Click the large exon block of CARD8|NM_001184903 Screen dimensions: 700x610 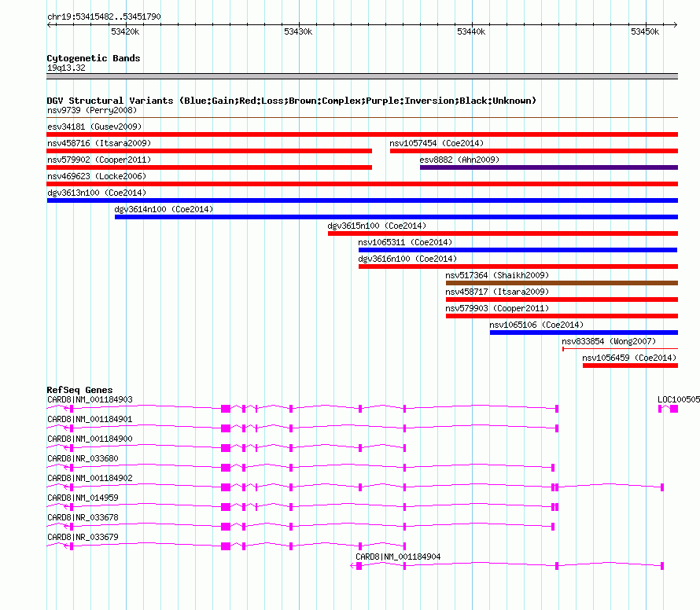pyautogui.click(x=226, y=409)
